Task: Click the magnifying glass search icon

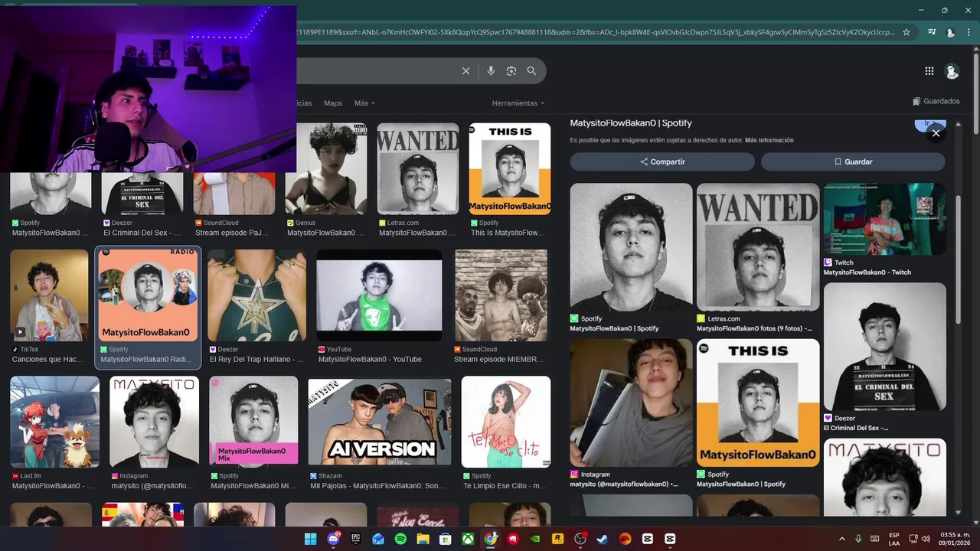Action: (531, 71)
